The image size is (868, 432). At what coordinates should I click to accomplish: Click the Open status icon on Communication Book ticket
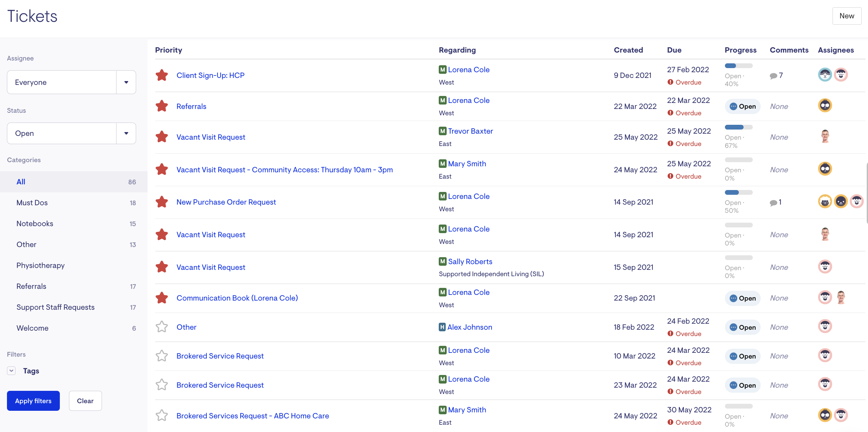(x=733, y=298)
